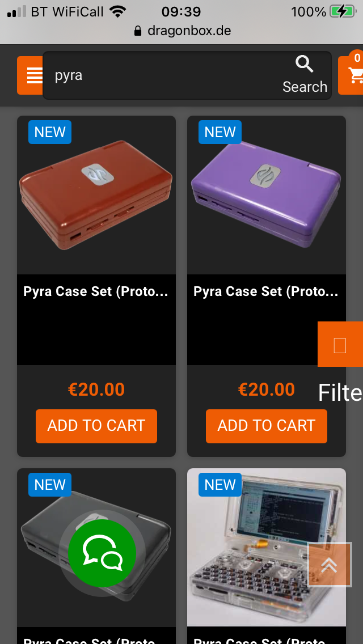Image resolution: width=363 pixels, height=644 pixels.
Task: Open red Pyra Case Set title
Action: coord(96,291)
